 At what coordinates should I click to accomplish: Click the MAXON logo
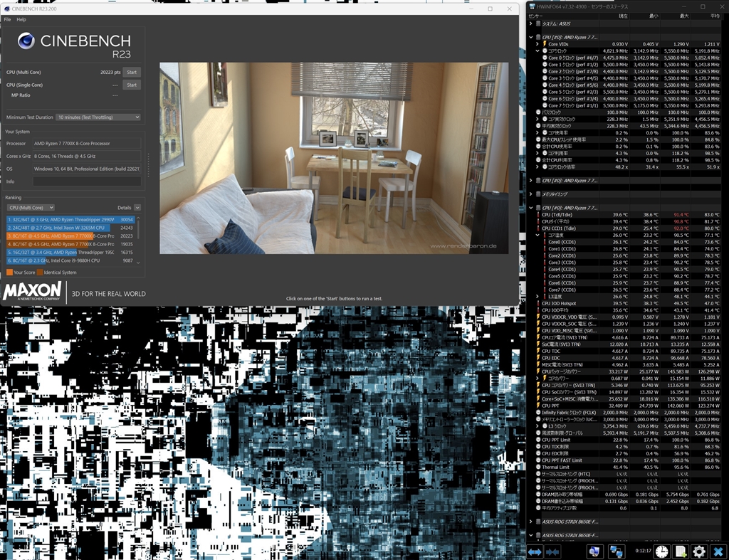(33, 292)
